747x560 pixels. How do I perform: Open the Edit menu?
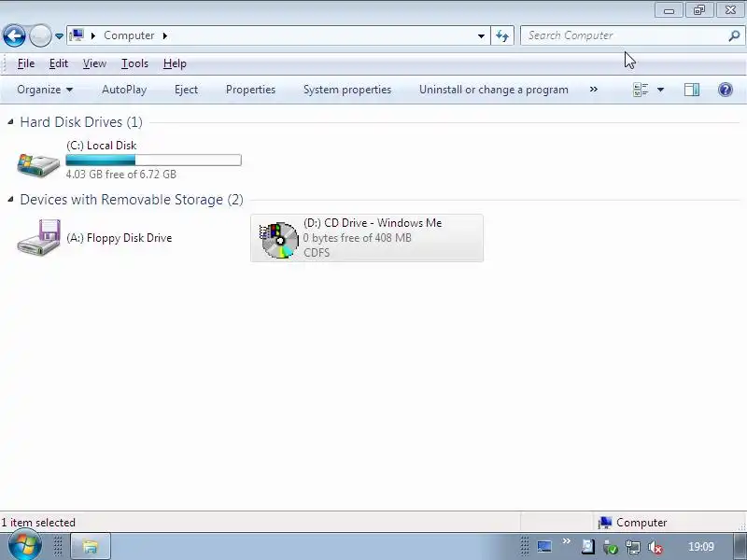click(59, 63)
